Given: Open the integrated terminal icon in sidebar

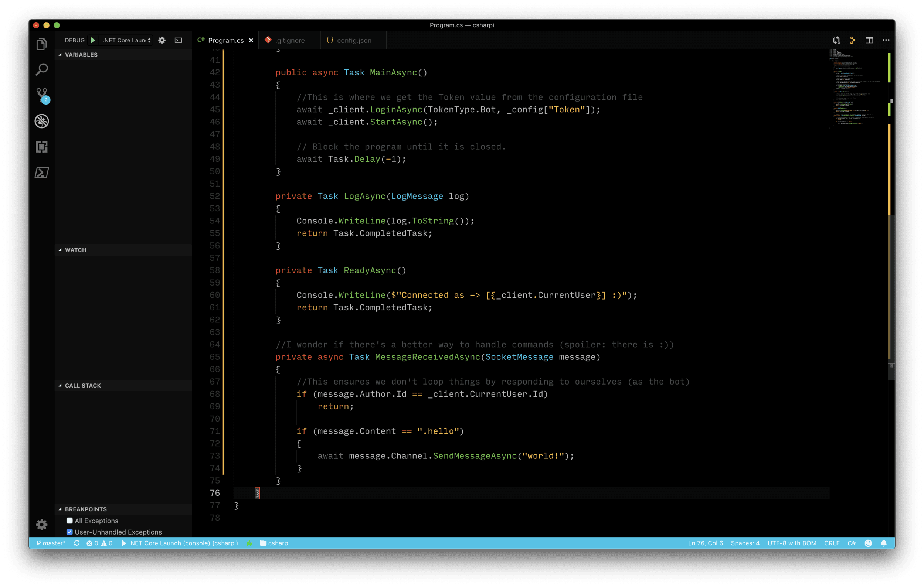Looking at the screenshot, I should coord(41,173).
